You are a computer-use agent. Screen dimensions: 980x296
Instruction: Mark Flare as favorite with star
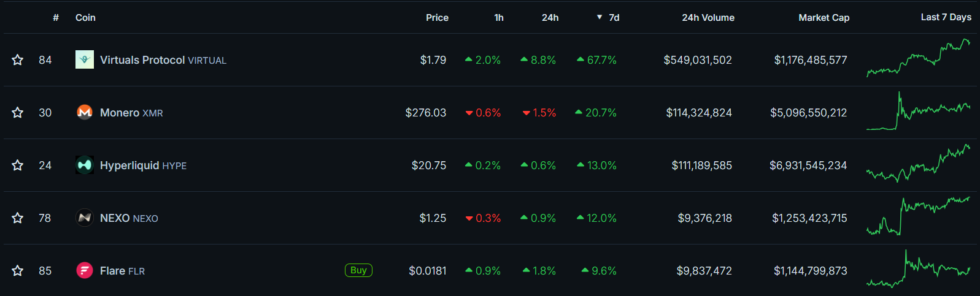click(x=18, y=270)
